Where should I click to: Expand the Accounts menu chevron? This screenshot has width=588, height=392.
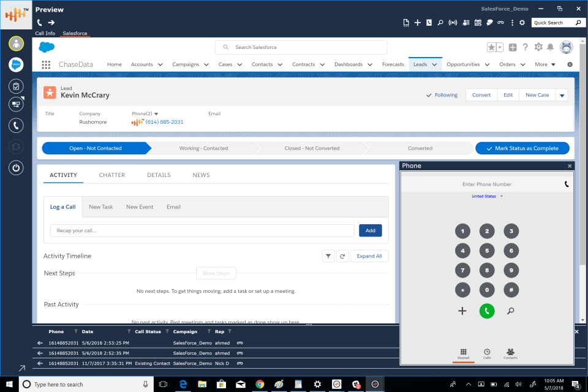160,64
